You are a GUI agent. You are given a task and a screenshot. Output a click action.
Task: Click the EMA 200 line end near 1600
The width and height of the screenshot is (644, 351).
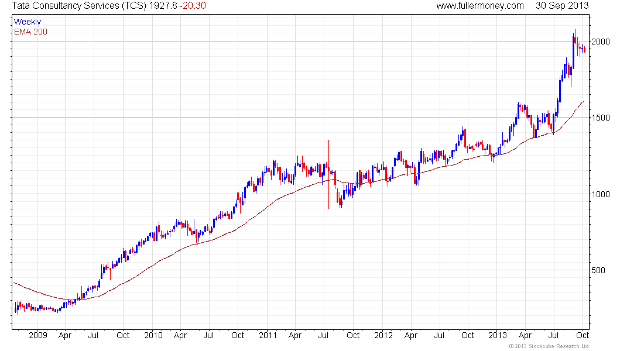tap(583, 101)
